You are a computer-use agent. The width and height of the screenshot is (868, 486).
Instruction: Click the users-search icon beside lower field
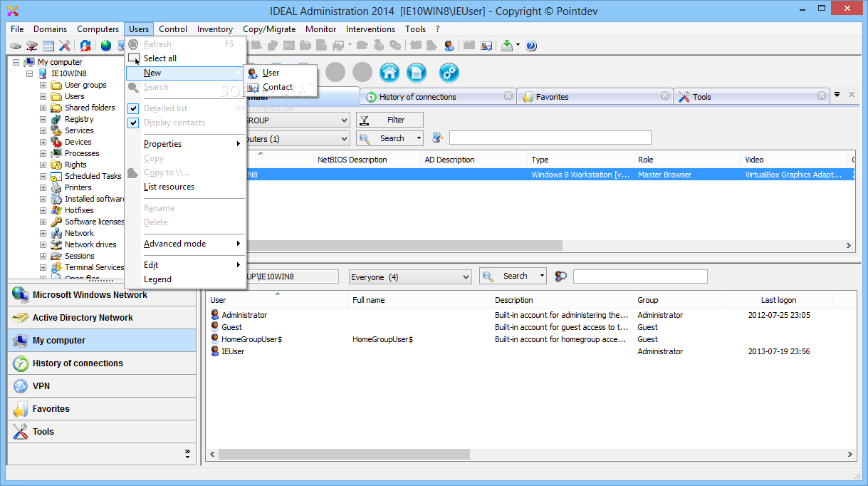click(x=561, y=276)
